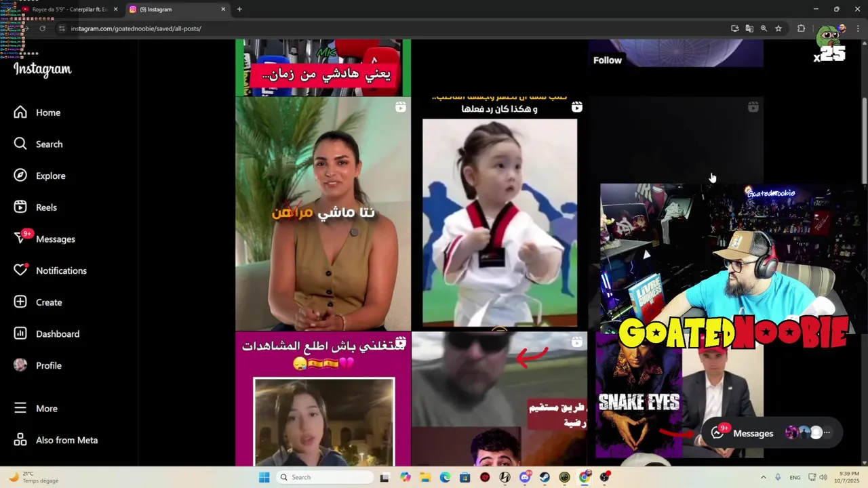Open Task View on the taskbar
Image resolution: width=868 pixels, height=488 pixels.
(384, 477)
